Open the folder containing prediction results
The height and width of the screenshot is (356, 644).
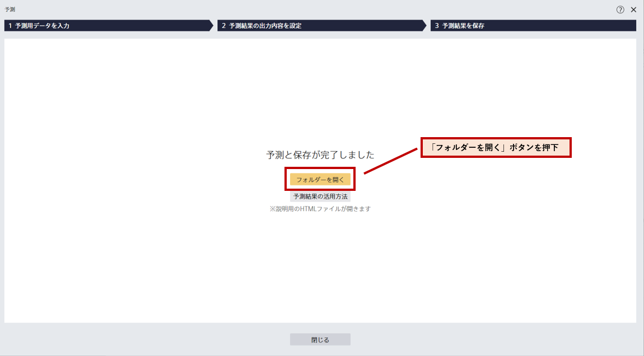pos(320,179)
